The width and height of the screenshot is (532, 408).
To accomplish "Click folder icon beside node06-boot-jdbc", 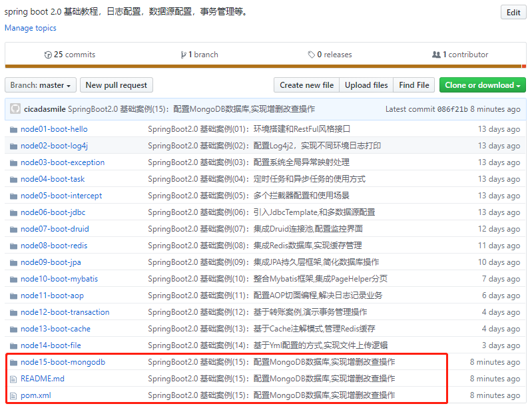I will [x=13, y=213].
